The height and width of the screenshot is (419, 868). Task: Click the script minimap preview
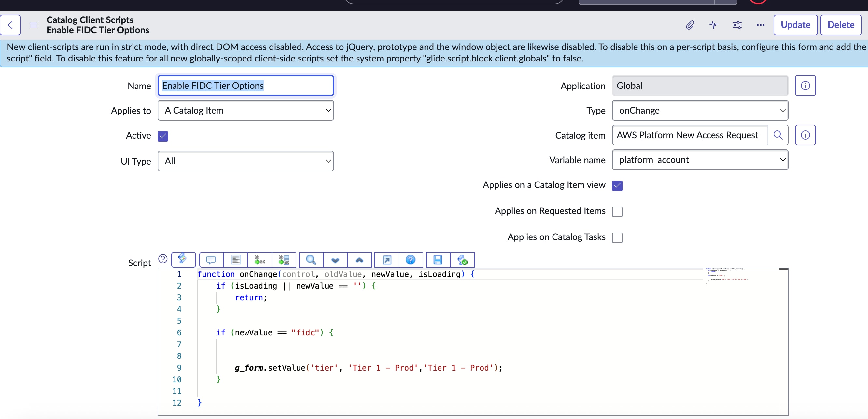(x=726, y=276)
